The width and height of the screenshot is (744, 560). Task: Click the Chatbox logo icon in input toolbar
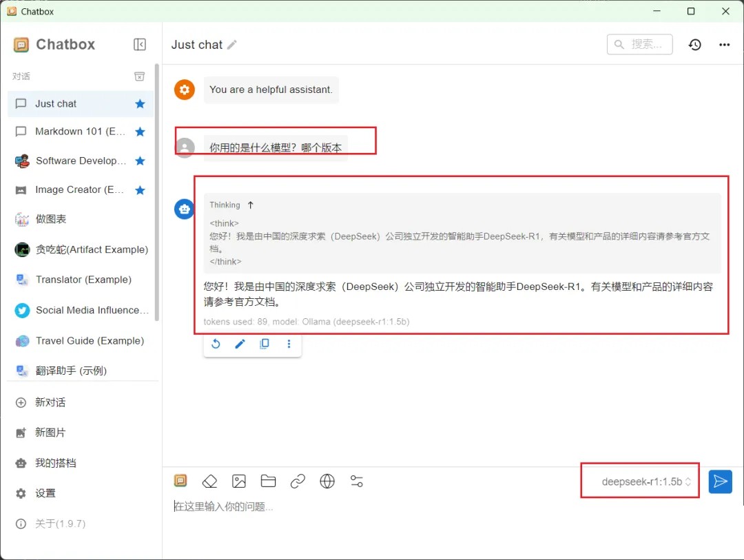click(180, 481)
